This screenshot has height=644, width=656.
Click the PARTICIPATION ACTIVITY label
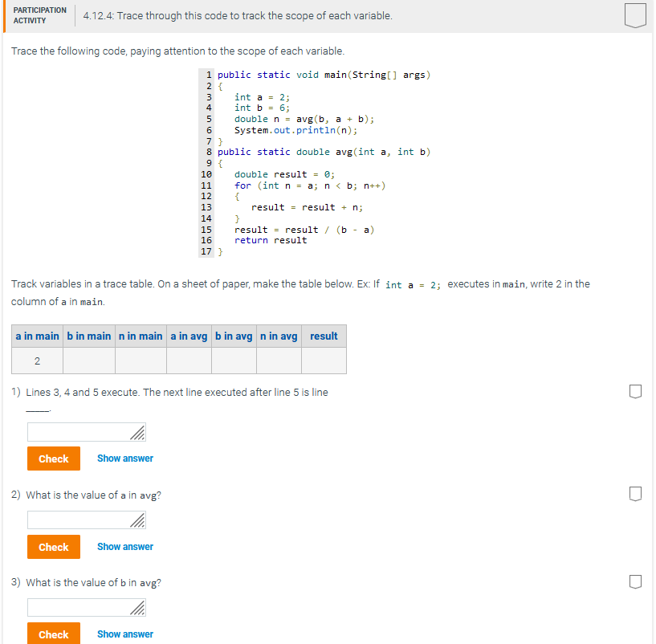pyautogui.click(x=40, y=14)
